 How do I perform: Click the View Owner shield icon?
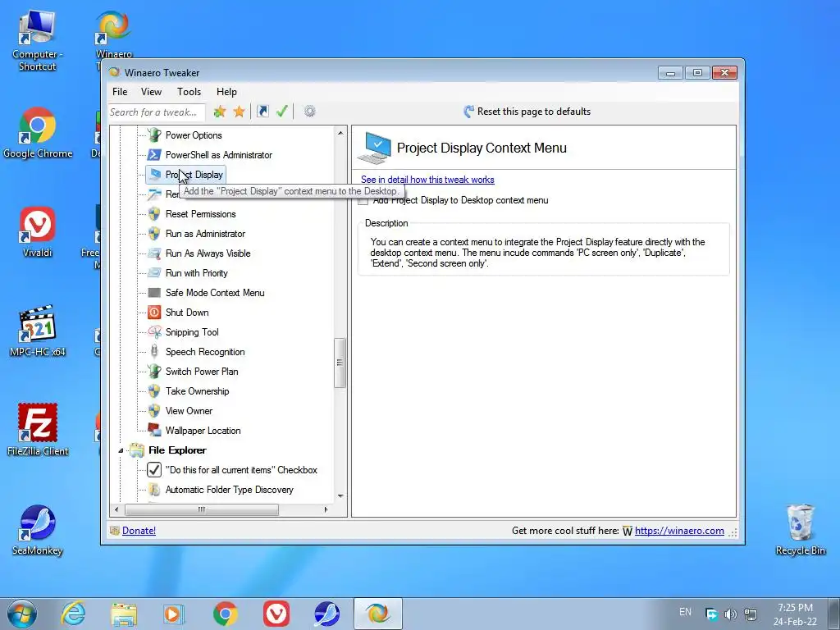[154, 411]
